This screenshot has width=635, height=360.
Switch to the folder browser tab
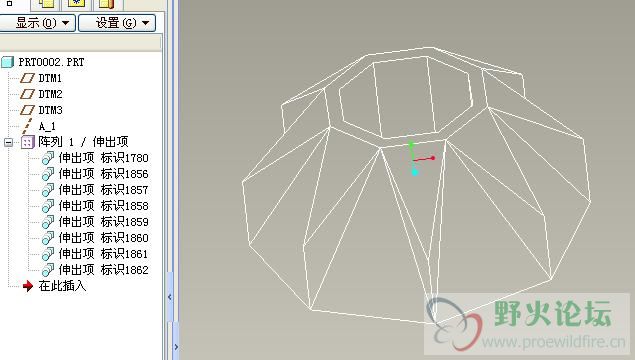tap(45, 4)
